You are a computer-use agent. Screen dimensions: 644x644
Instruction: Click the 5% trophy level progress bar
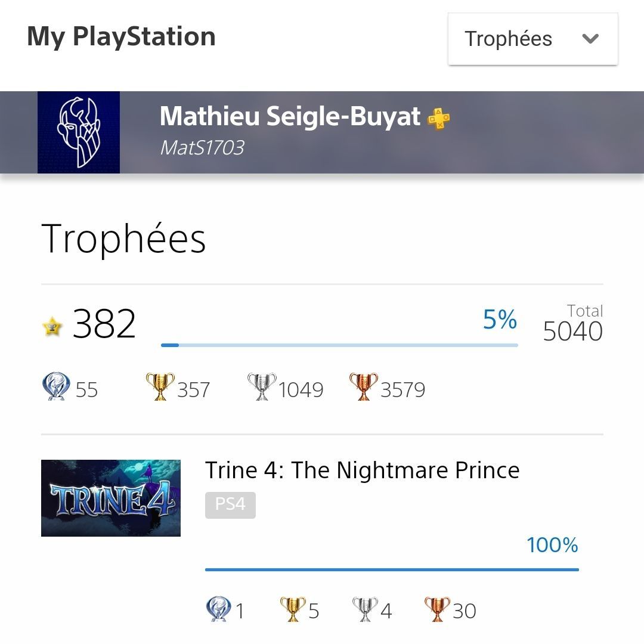point(339,345)
